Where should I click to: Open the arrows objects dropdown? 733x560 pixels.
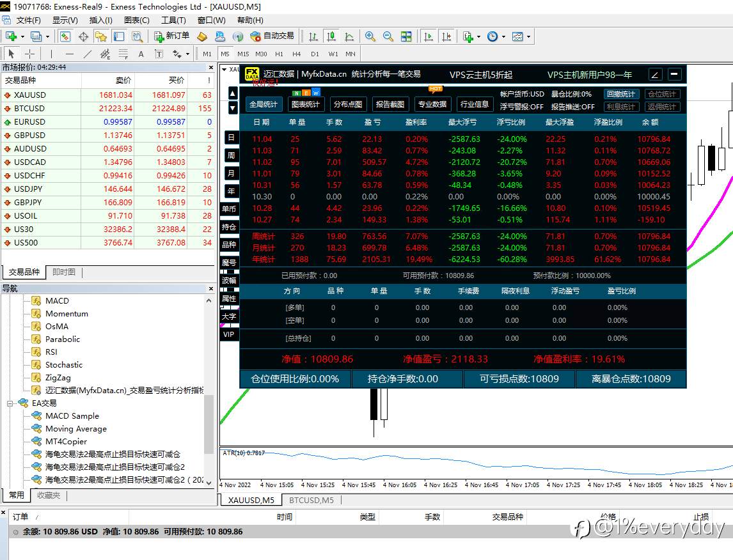(x=187, y=54)
